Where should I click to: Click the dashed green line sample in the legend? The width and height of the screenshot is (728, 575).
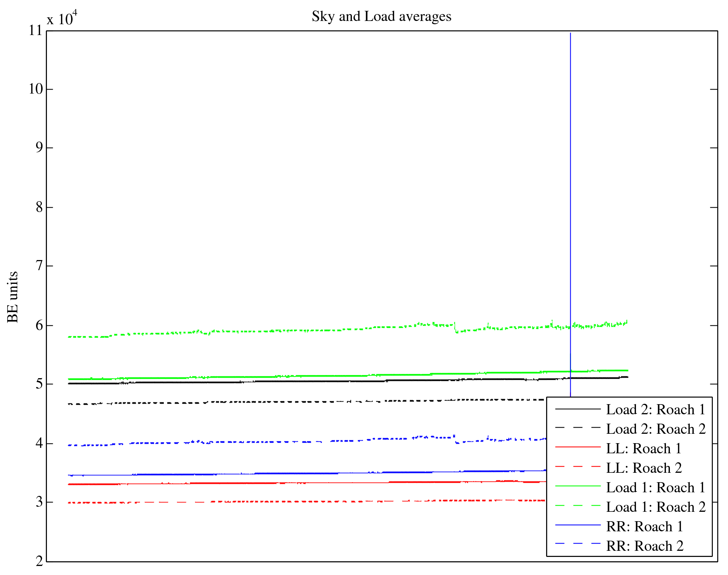coord(577,506)
